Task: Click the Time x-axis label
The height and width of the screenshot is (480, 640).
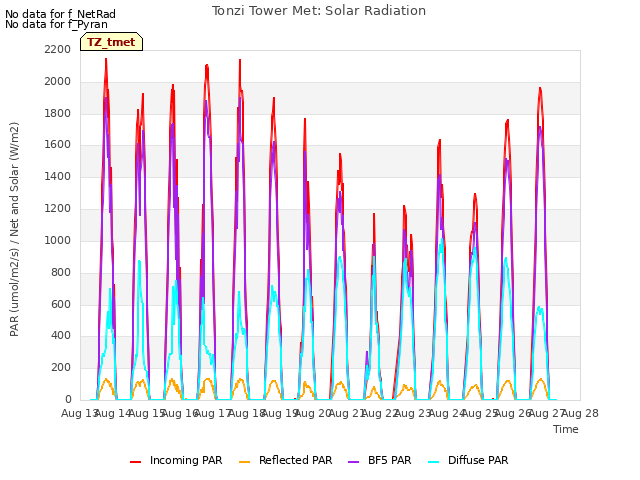Action: [x=566, y=429]
